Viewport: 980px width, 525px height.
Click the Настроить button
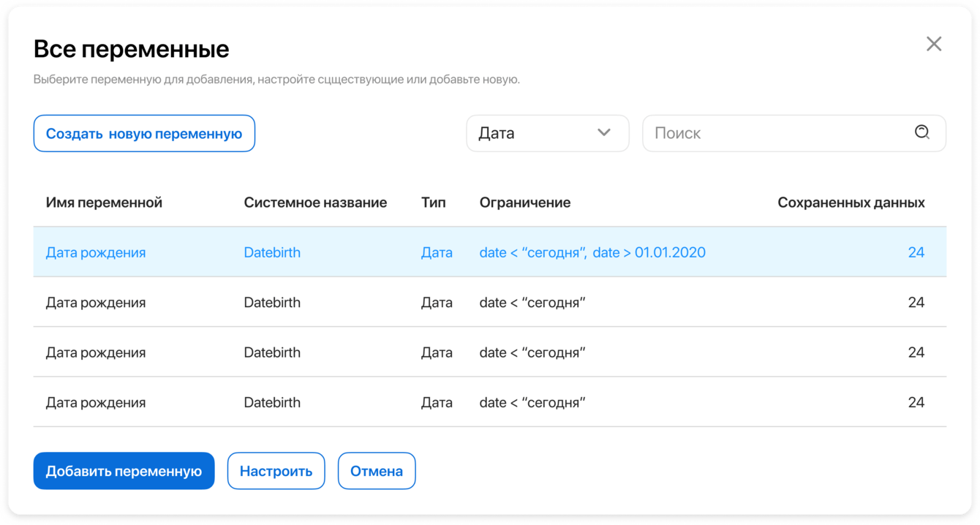pos(276,471)
